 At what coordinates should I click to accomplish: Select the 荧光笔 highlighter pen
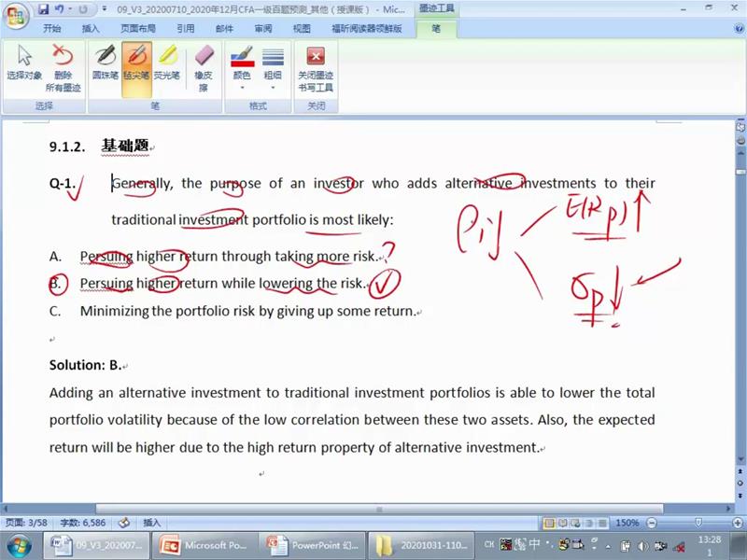click(167, 63)
